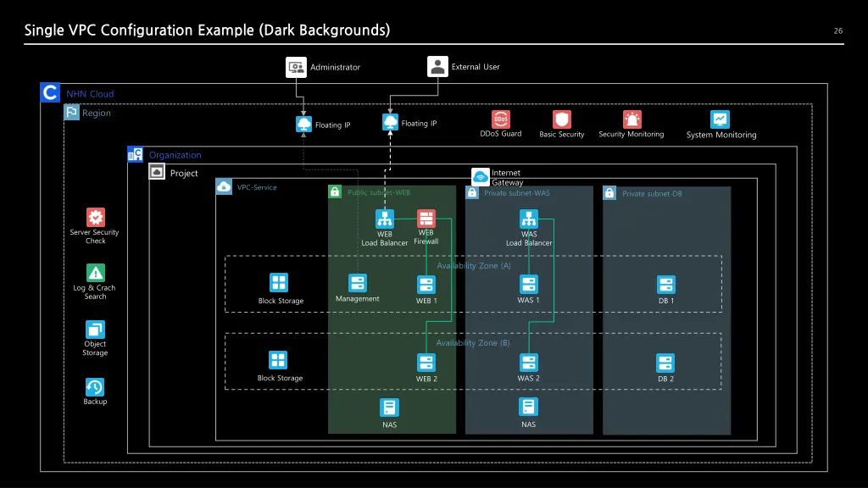Select the DB 2 server icon

coord(665,363)
